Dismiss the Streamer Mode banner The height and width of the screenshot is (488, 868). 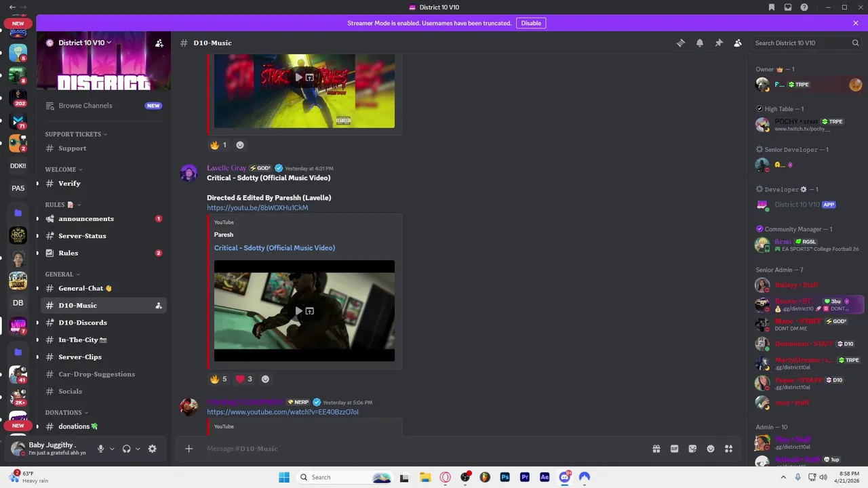point(856,23)
